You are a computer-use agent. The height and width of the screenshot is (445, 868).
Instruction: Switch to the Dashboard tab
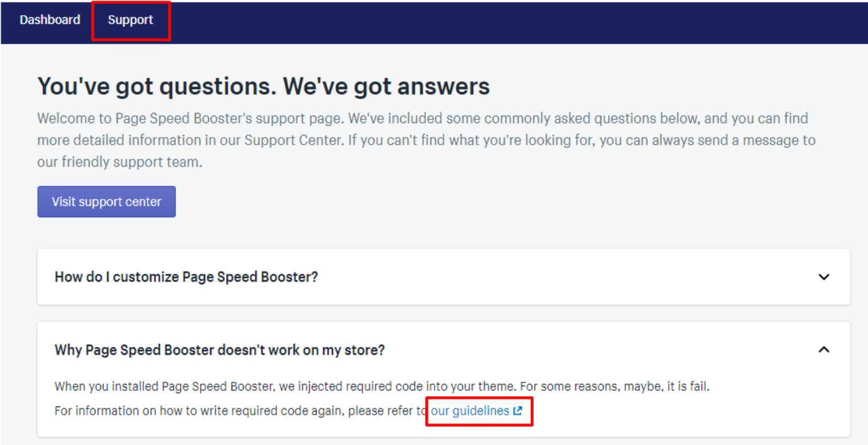coord(50,20)
